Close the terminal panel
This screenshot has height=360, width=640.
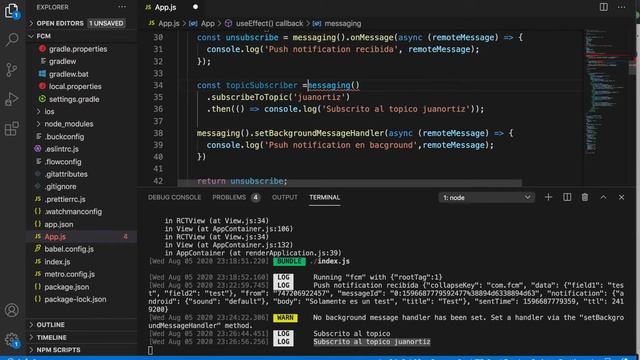[621, 198]
